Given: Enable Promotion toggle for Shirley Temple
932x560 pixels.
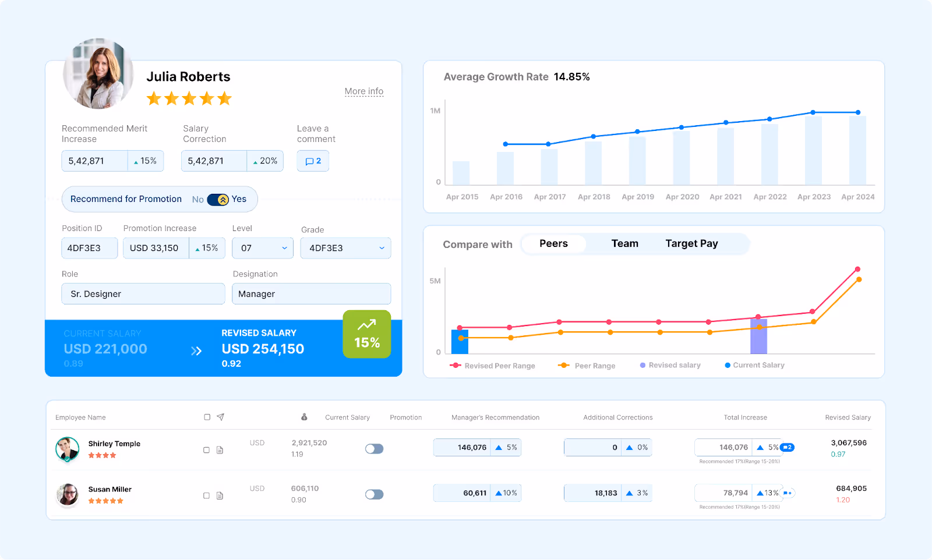Looking at the screenshot, I should (375, 449).
